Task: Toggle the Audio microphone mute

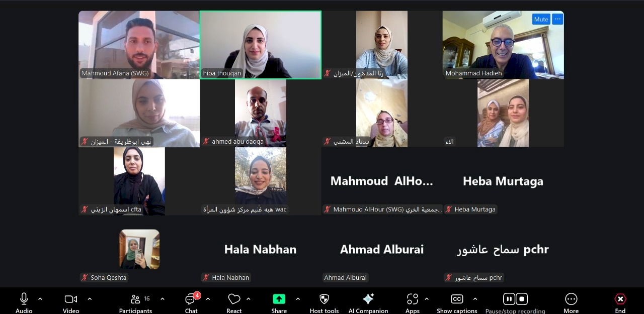Action: click(x=24, y=299)
